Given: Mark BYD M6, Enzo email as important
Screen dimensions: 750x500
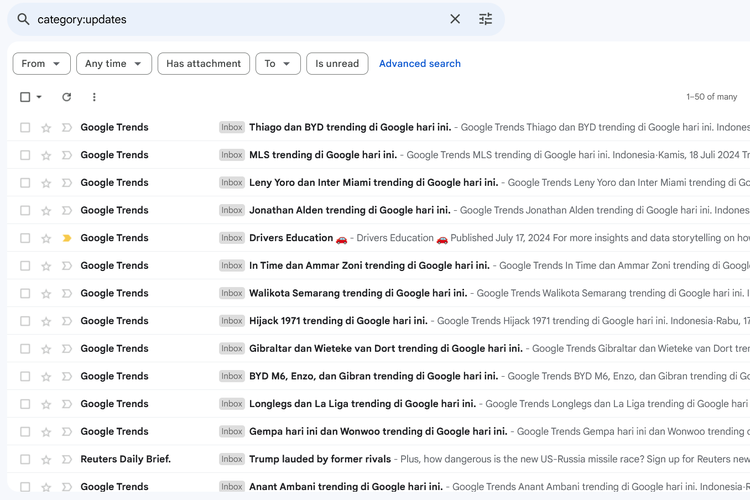Looking at the screenshot, I should tap(67, 377).
